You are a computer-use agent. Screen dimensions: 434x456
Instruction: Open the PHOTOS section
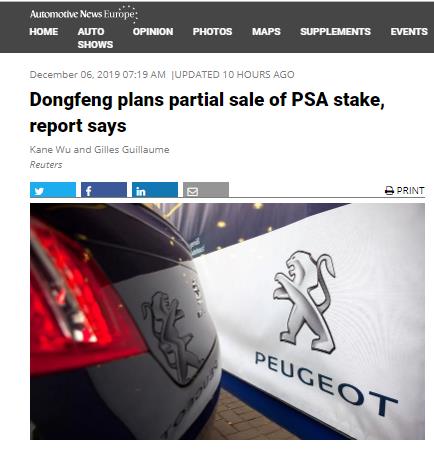[212, 31]
